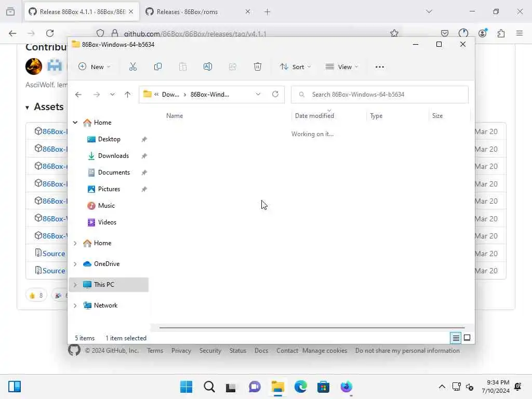This screenshot has width=532, height=399.
Task: Click the Docs link in GitHub footer
Action: 261,351
